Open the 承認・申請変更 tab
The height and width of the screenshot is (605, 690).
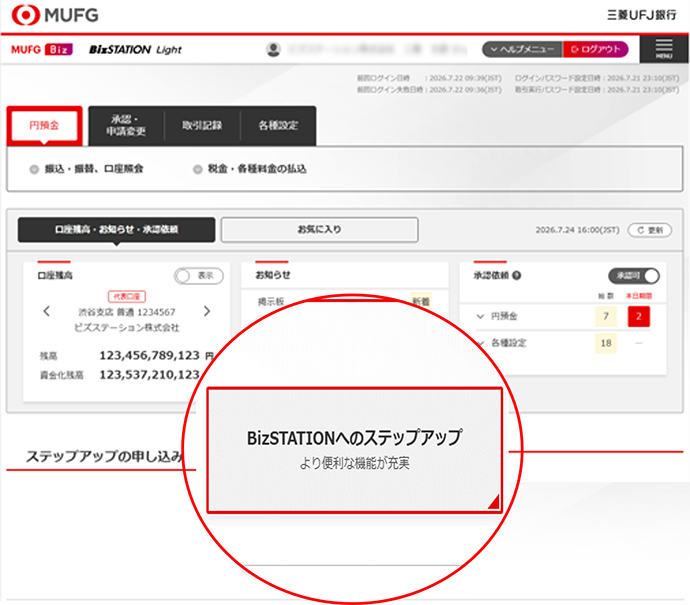coord(126,127)
